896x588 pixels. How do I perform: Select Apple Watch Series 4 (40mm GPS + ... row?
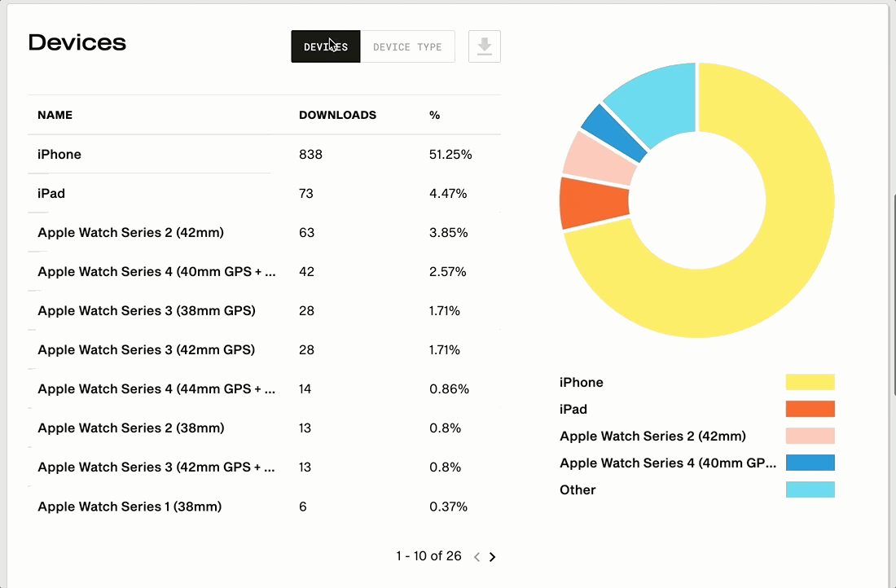click(264, 271)
